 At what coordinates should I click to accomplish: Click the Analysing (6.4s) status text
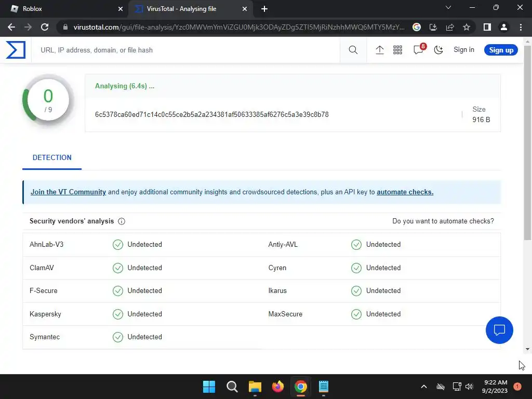125,86
